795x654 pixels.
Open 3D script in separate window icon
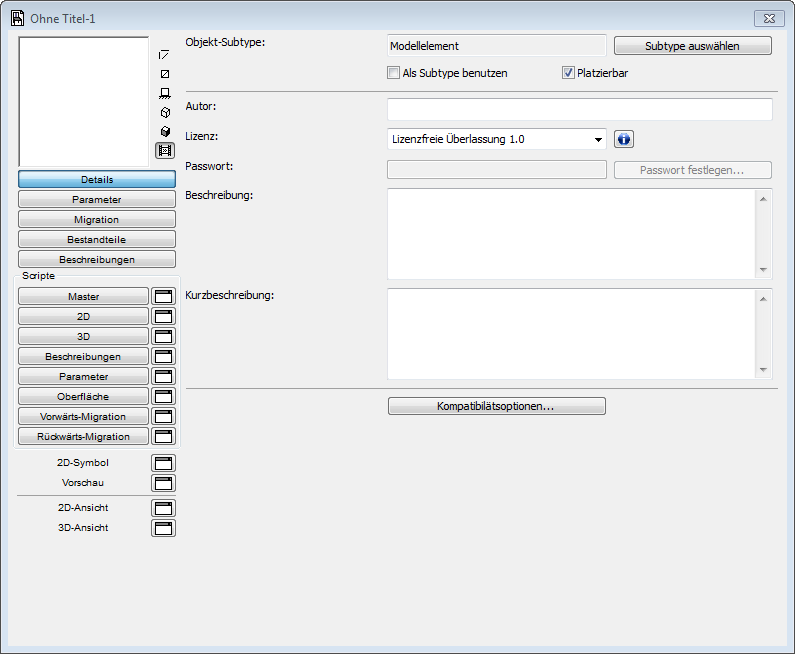163,336
